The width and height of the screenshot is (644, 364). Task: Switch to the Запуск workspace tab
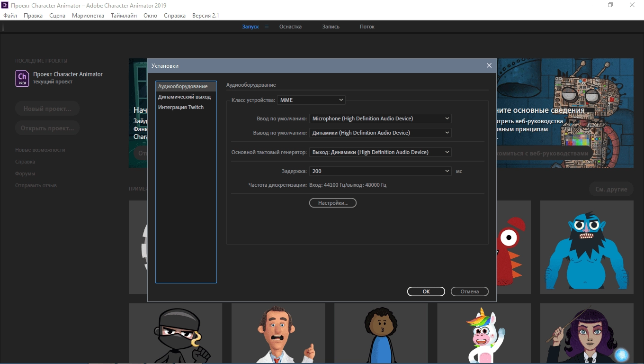(250, 27)
